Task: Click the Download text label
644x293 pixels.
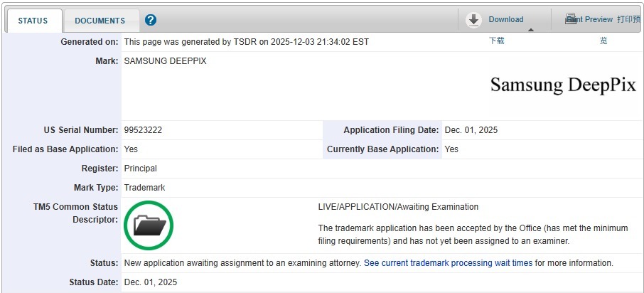Action: pos(505,19)
